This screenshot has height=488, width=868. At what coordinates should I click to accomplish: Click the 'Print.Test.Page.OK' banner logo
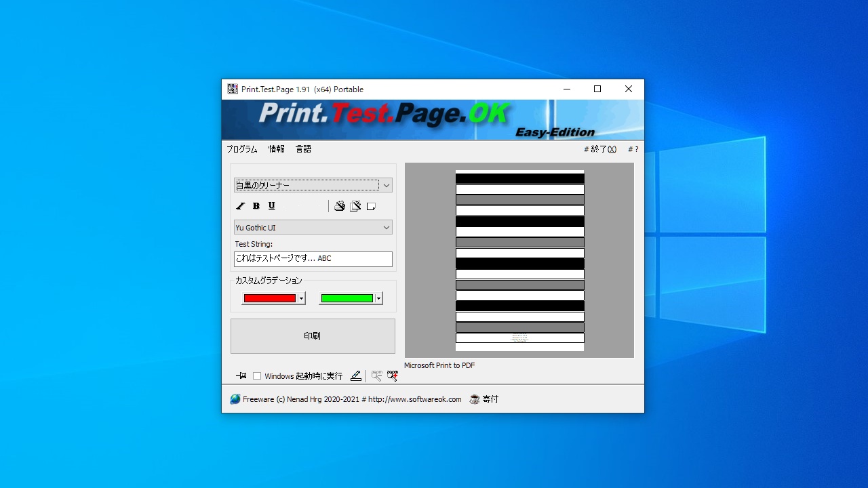tap(384, 114)
